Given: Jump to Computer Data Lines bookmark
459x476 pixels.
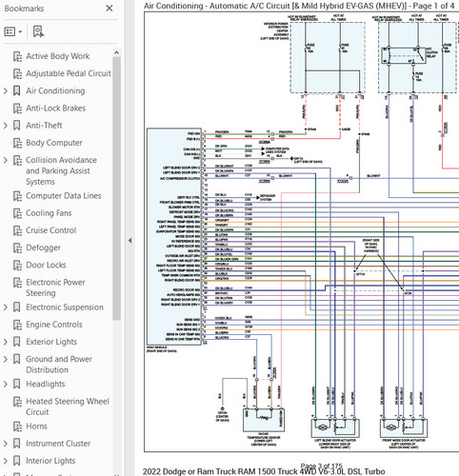Looking at the screenshot, I should 64,196.
